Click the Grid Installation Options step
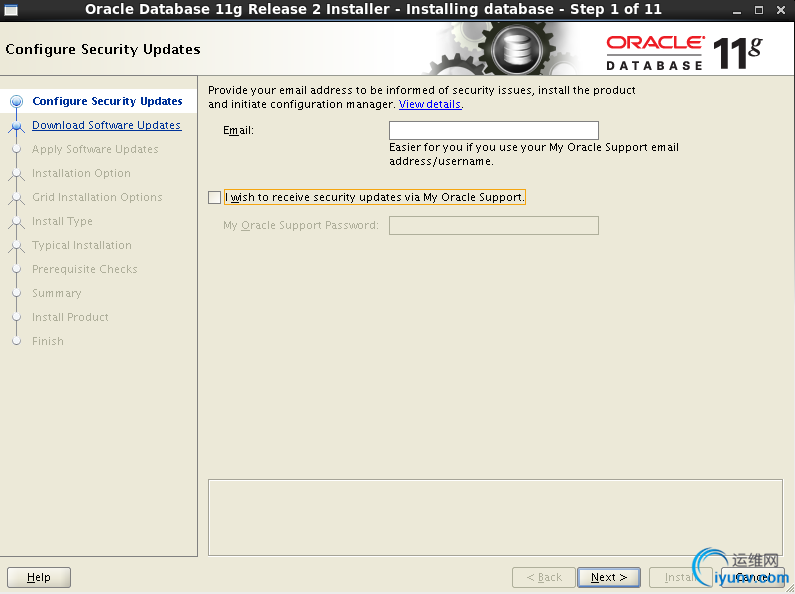The image size is (795, 594). (97, 197)
